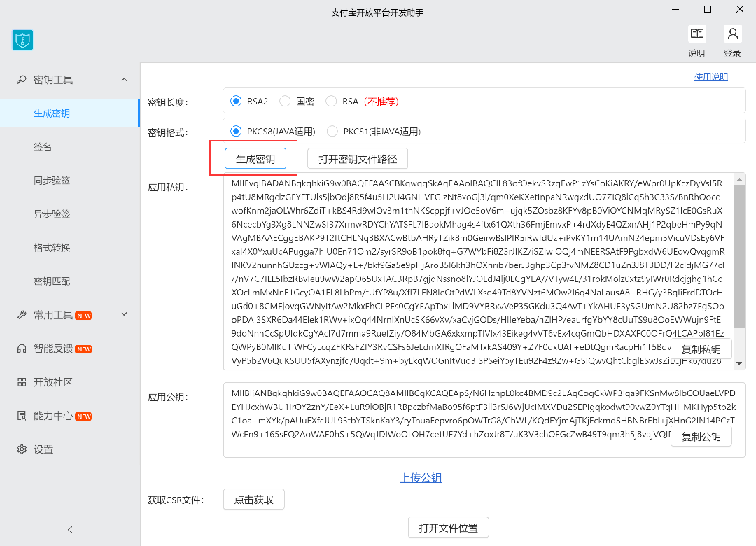Click the private key scrollbar down arrow
The image size is (756, 546).
point(740,363)
